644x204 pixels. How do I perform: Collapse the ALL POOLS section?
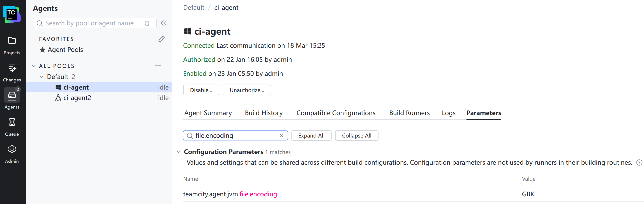34,66
